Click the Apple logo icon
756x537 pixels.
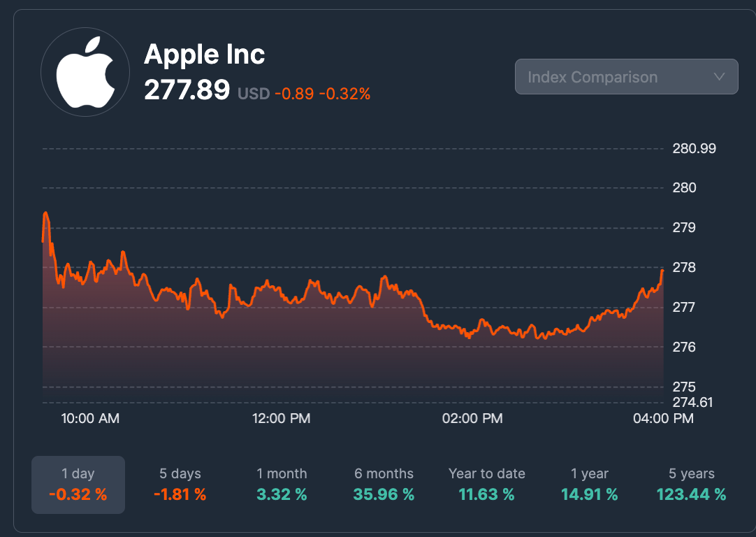pyautogui.click(x=85, y=73)
